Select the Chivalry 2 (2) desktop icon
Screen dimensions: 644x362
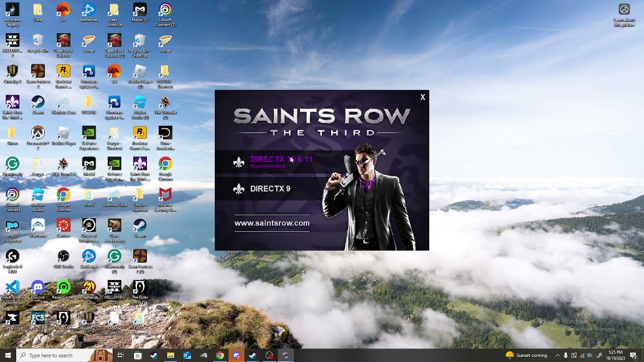coord(89,321)
